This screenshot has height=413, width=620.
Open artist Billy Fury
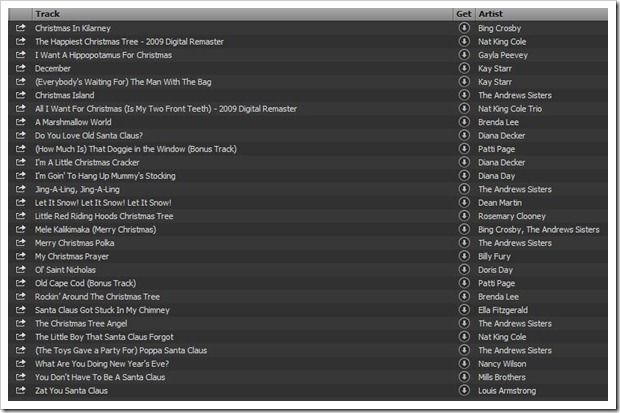click(494, 256)
